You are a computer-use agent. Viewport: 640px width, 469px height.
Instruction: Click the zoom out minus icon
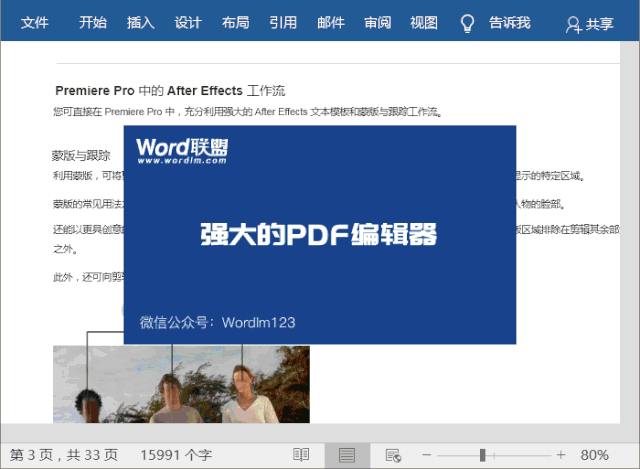pyautogui.click(x=427, y=455)
